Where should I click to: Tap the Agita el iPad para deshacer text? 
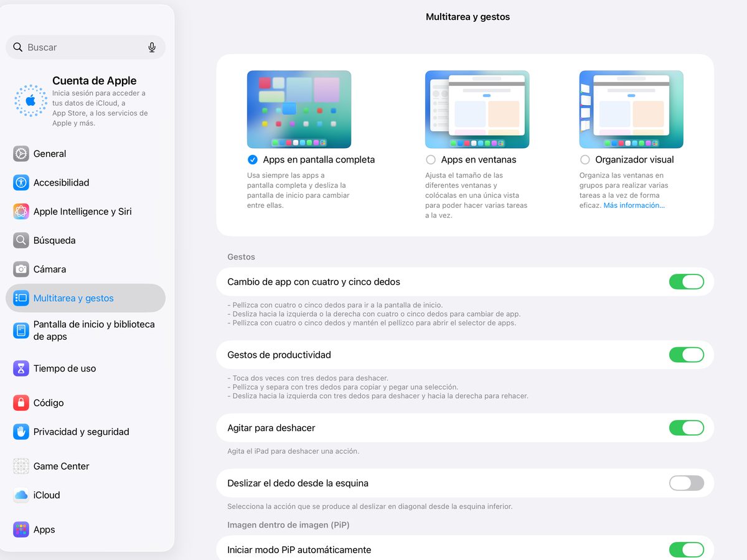tap(293, 451)
